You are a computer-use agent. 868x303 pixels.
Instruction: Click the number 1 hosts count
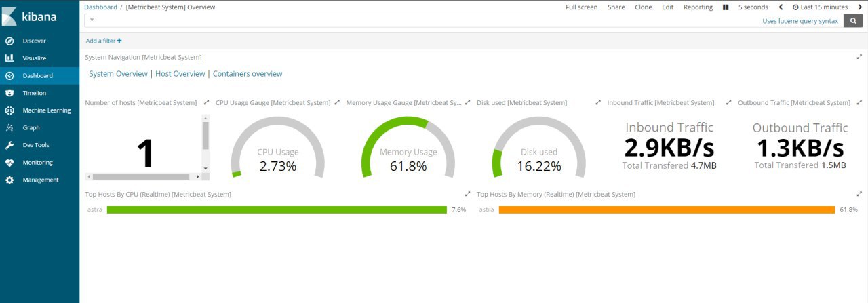(145, 153)
